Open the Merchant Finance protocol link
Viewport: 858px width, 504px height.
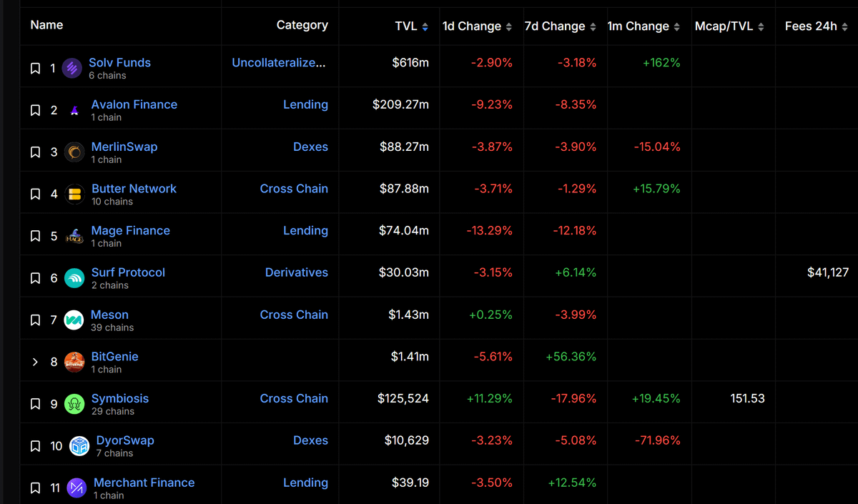pos(144,483)
